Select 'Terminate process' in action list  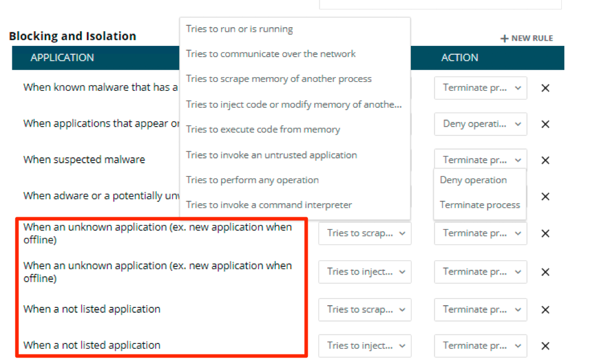(479, 205)
